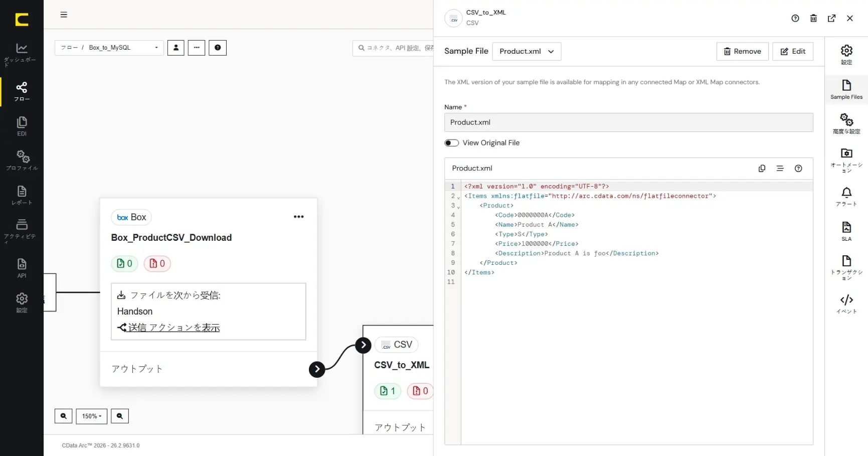This screenshot has width=868, height=456.
Task: Click the flow help question mark button
Action: pos(218,48)
